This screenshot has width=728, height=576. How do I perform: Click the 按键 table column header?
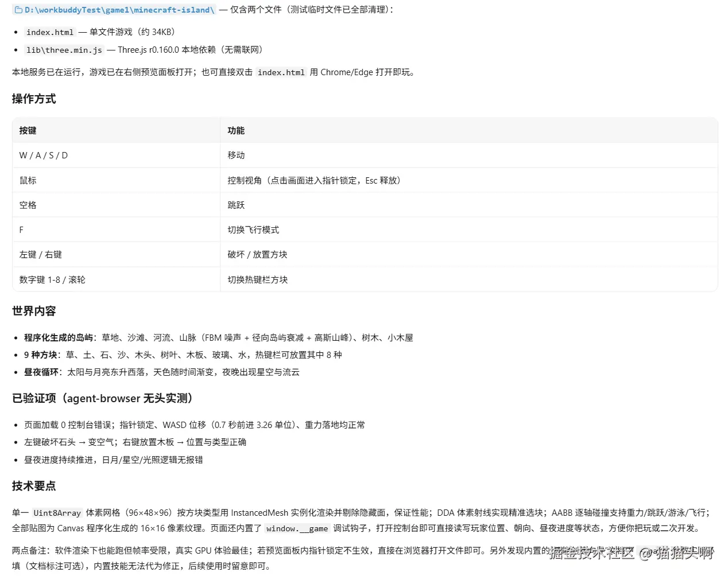click(x=28, y=130)
